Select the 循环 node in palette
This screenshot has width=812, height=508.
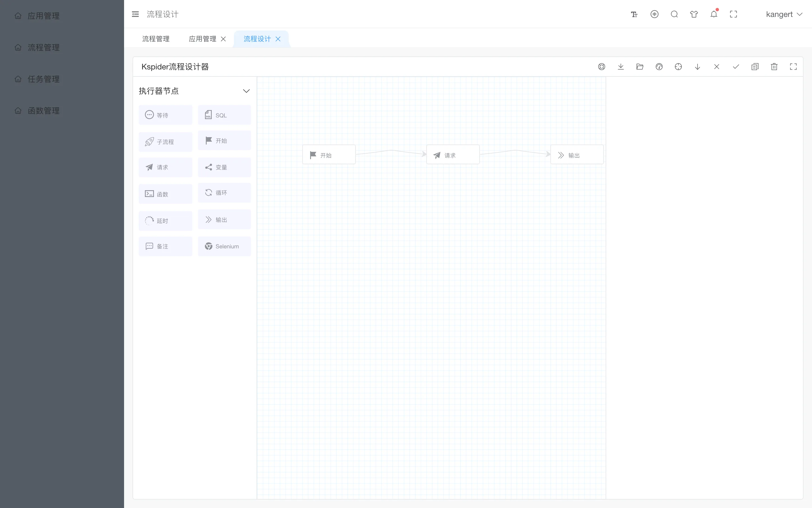click(x=224, y=192)
